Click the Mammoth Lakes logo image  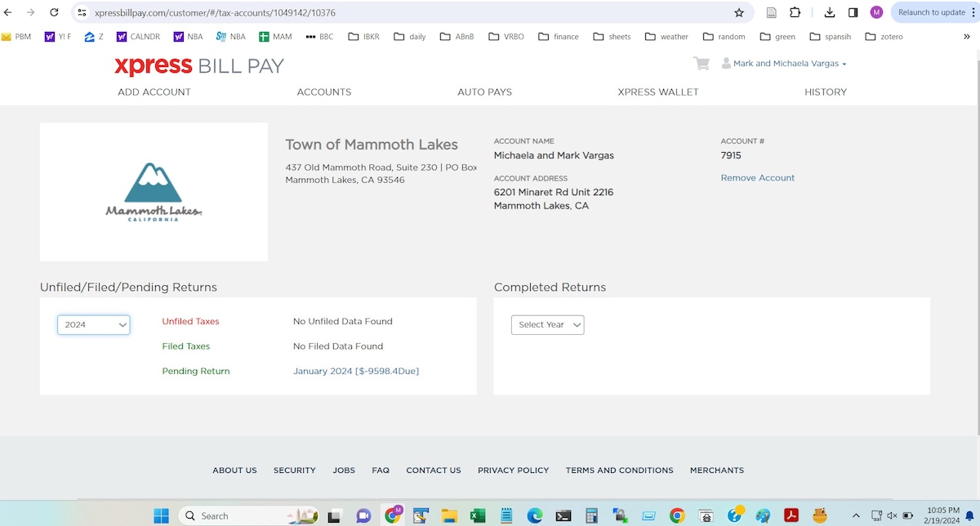pos(154,192)
